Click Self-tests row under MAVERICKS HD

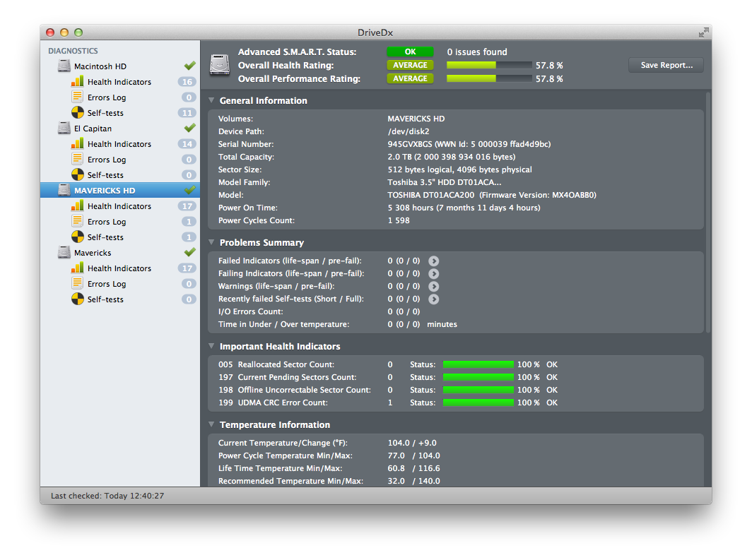(120, 237)
